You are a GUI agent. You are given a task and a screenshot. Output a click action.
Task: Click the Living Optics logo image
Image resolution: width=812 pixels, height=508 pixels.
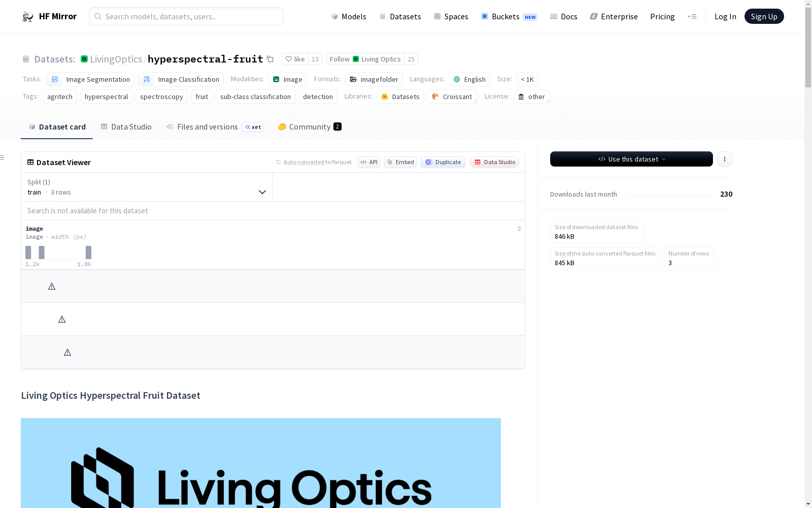(x=261, y=463)
